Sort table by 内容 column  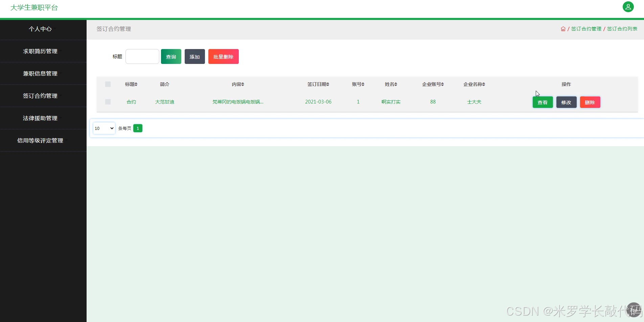click(238, 84)
